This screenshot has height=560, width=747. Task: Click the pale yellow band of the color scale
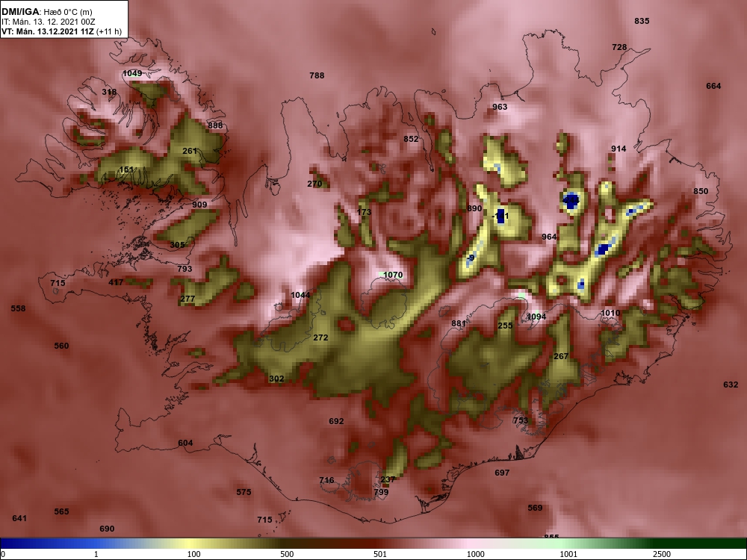[x=190, y=544]
